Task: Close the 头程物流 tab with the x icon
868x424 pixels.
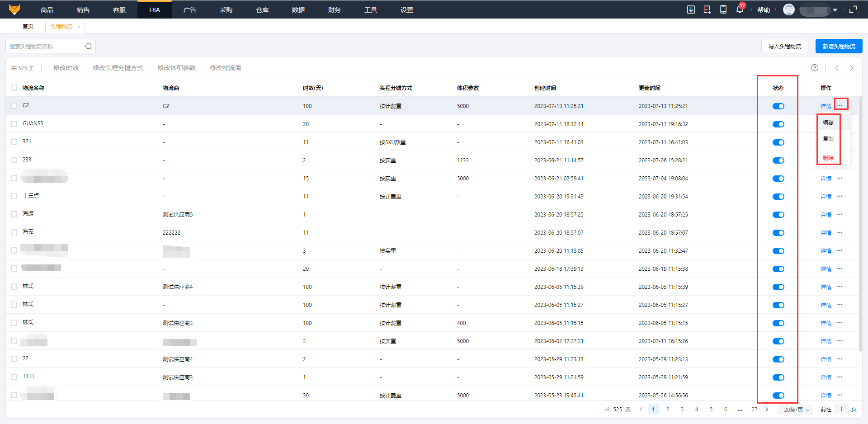Action: [79, 27]
